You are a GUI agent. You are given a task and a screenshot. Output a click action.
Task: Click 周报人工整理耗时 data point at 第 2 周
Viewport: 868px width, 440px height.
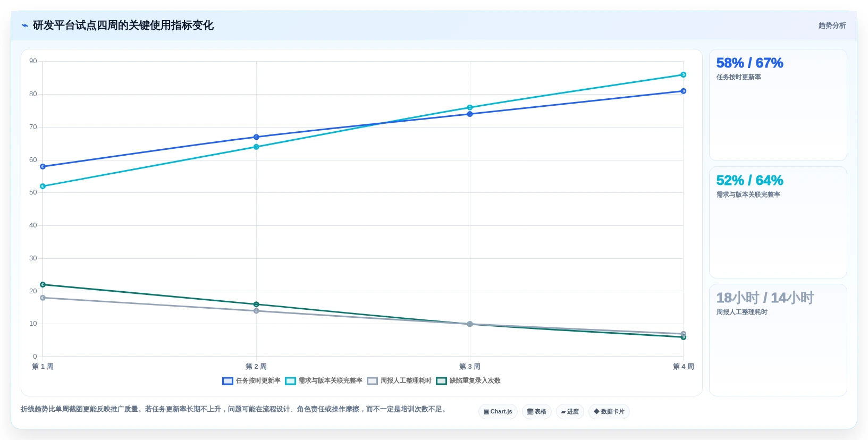point(256,311)
